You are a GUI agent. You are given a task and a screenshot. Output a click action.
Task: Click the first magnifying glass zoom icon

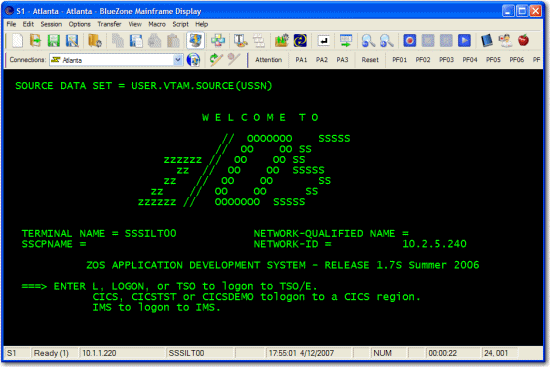pos(368,41)
